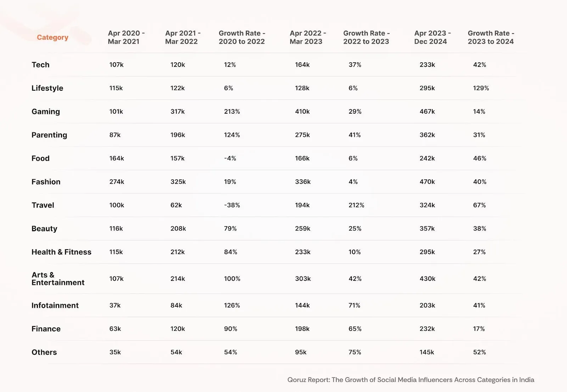Viewport: 567px width, 392px height.
Task: Click Lifestyle's 129% growth rate value
Action: 481,88
